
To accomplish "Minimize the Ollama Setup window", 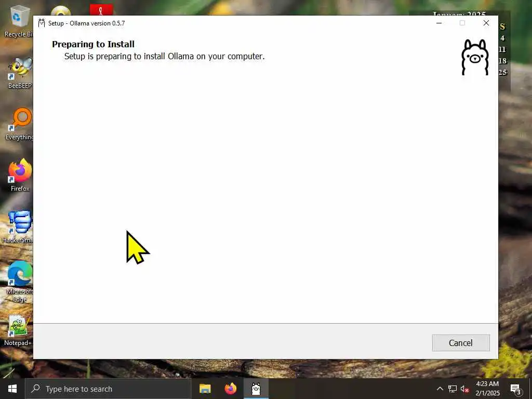I will (x=438, y=23).
